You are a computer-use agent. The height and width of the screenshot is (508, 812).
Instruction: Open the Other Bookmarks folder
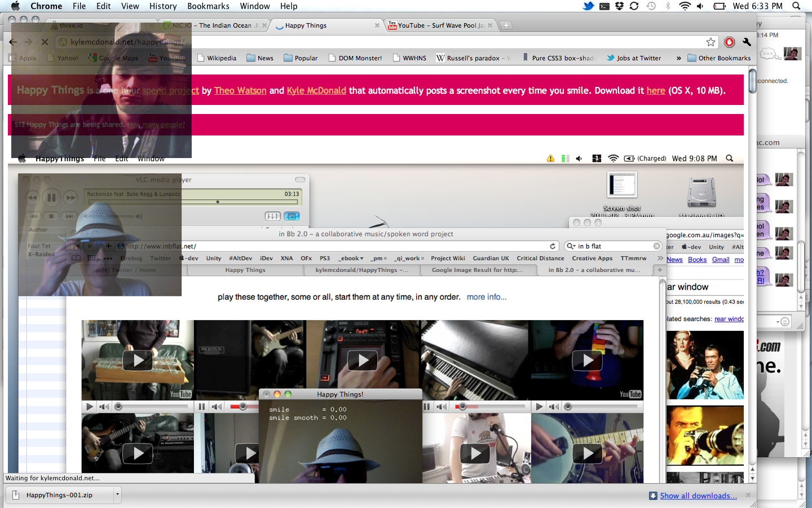719,58
